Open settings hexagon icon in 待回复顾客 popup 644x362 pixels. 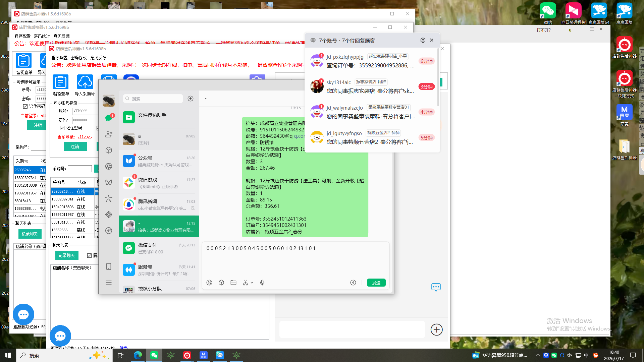click(x=423, y=40)
